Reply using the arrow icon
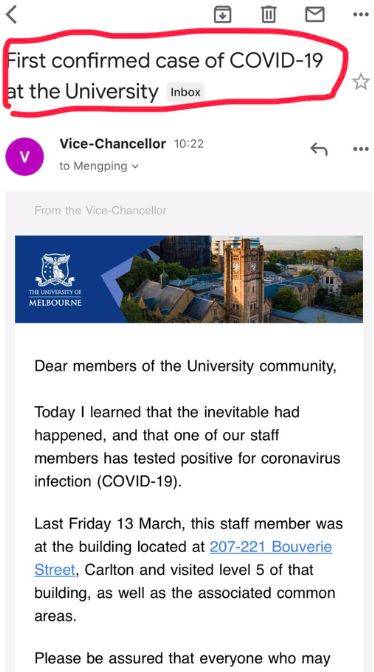The image size is (374, 672). coord(319,149)
